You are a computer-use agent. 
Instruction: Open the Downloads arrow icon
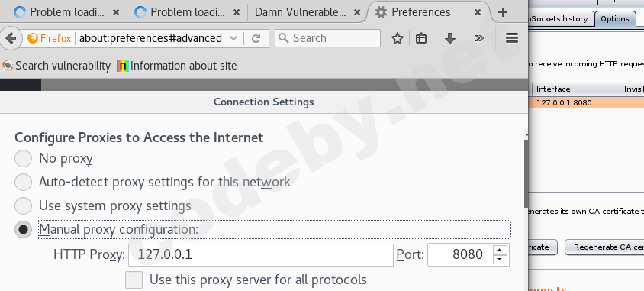[450, 39]
